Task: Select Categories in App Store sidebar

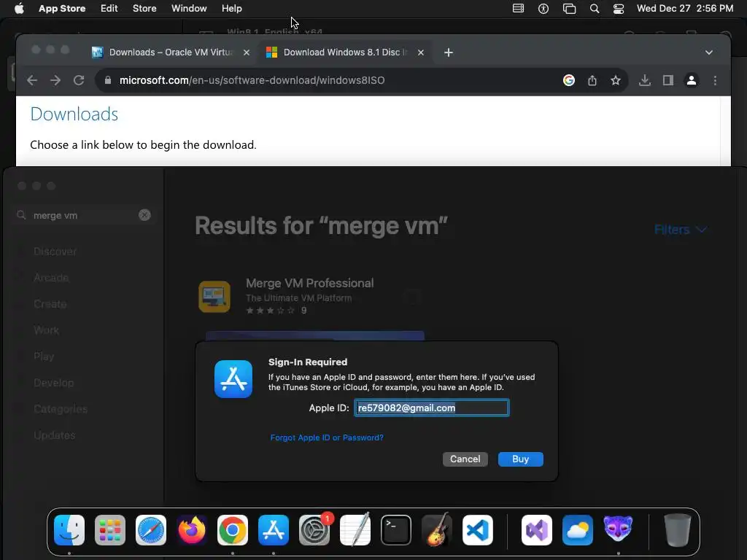Action: pyautogui.click(x=61, y=409)
